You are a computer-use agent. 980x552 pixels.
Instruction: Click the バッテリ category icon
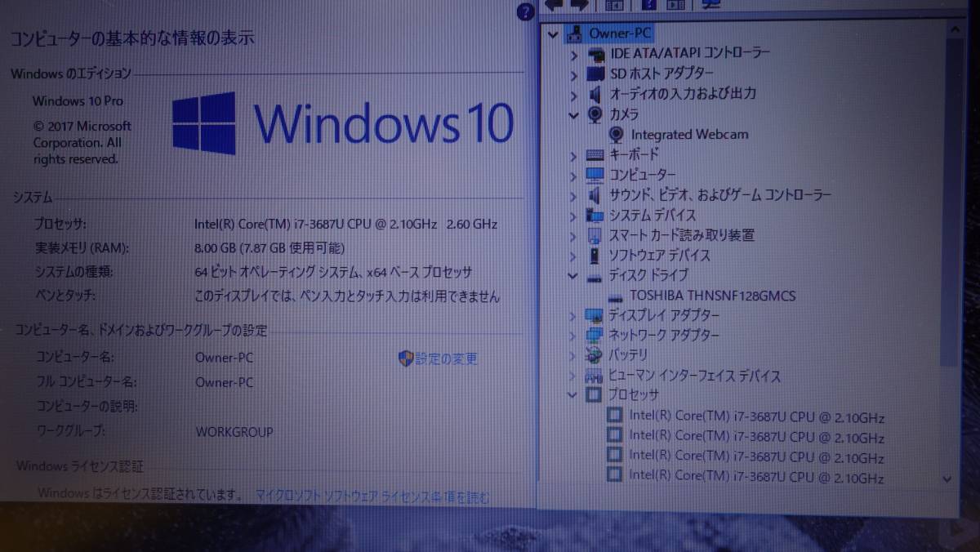click(595, 355)
